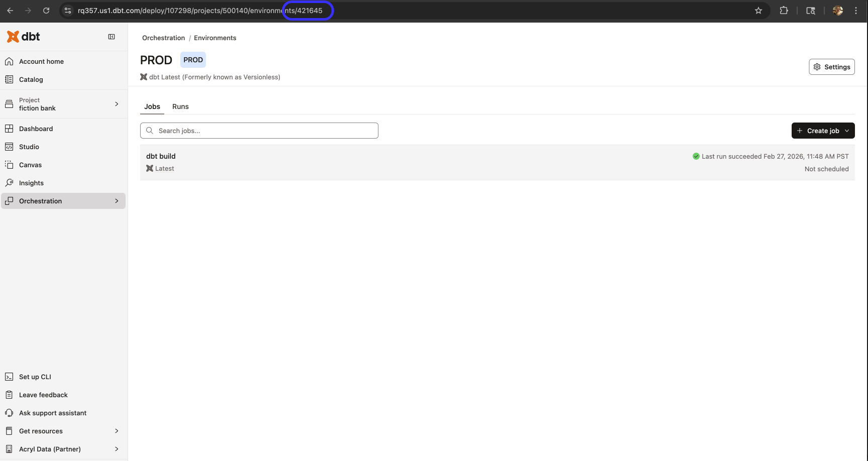Click the Dashboard grid icon
This screenshot has width=868, height=461.
point(9,129)
